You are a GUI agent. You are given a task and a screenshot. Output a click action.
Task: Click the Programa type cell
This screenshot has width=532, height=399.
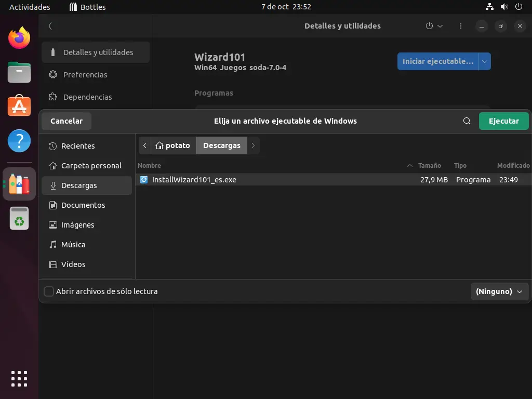tap(473, 179)
